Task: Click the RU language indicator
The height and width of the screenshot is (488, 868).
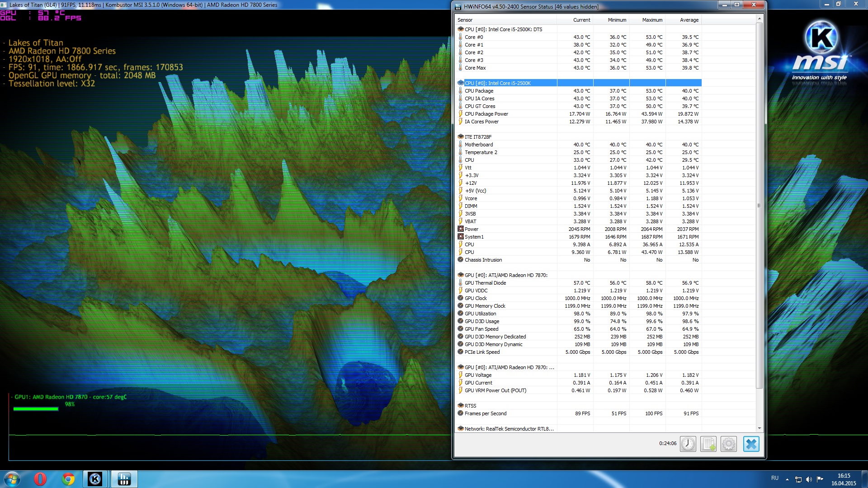Action: [x=775, y=478]
